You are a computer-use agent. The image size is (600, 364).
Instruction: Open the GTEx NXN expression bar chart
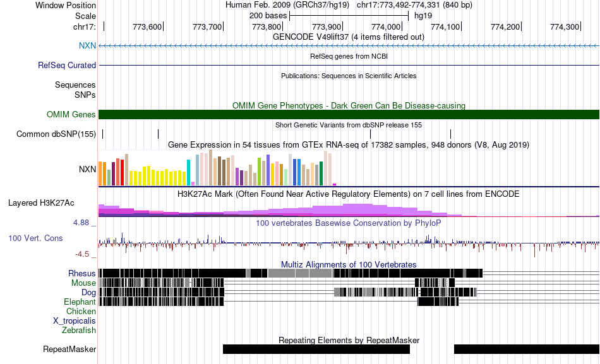[217, 168]
